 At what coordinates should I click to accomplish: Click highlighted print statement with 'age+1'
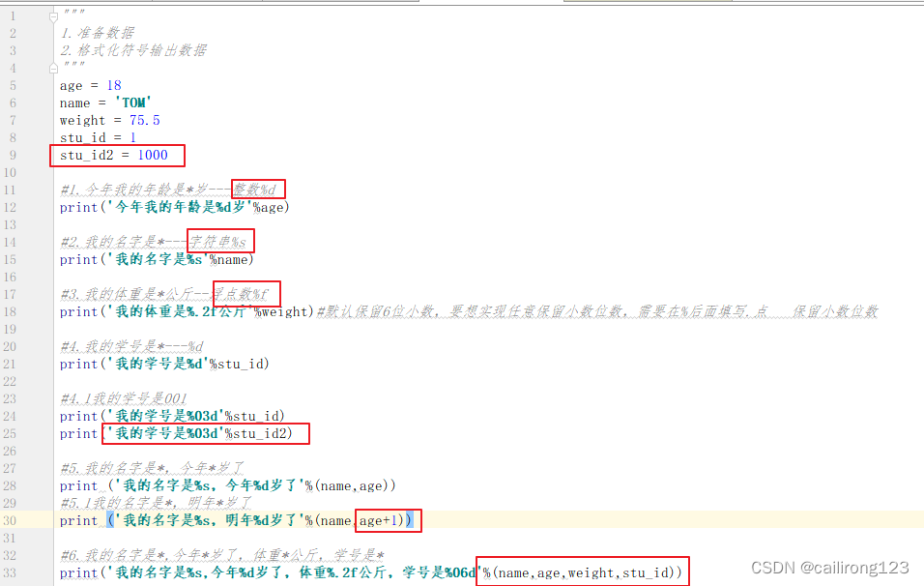(x=236, y=520)
